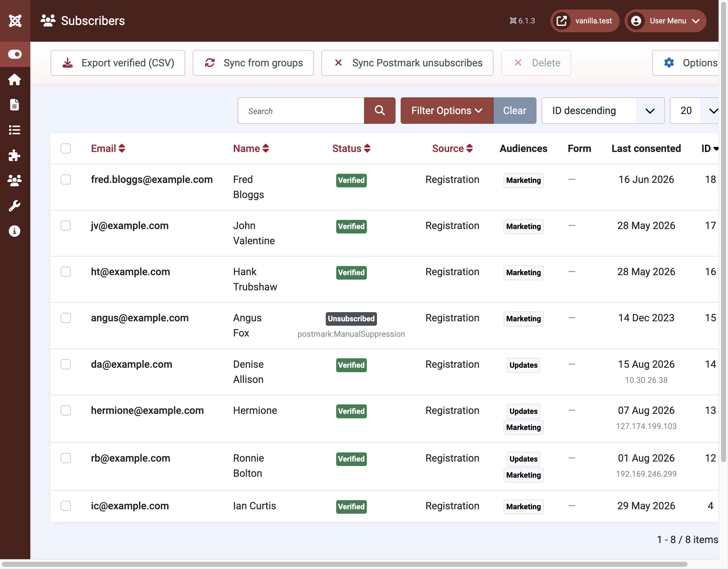Sort table by Source column
This screenshot has height=569, width=728.
[452, 149]
